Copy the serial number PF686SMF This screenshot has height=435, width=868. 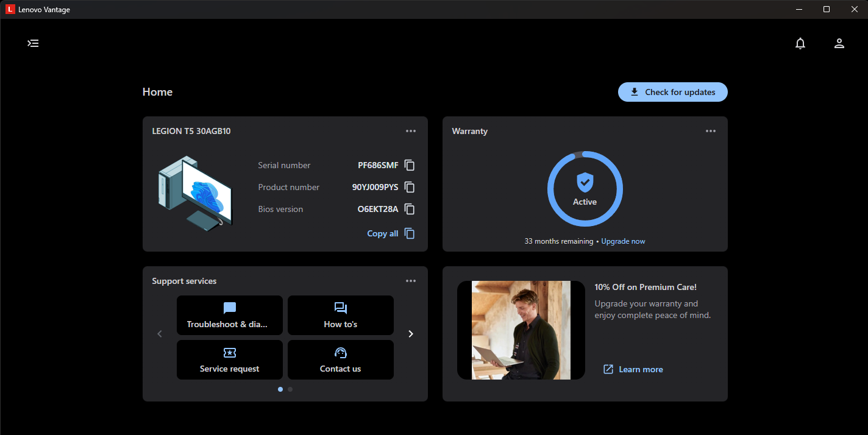click(410, 165)
